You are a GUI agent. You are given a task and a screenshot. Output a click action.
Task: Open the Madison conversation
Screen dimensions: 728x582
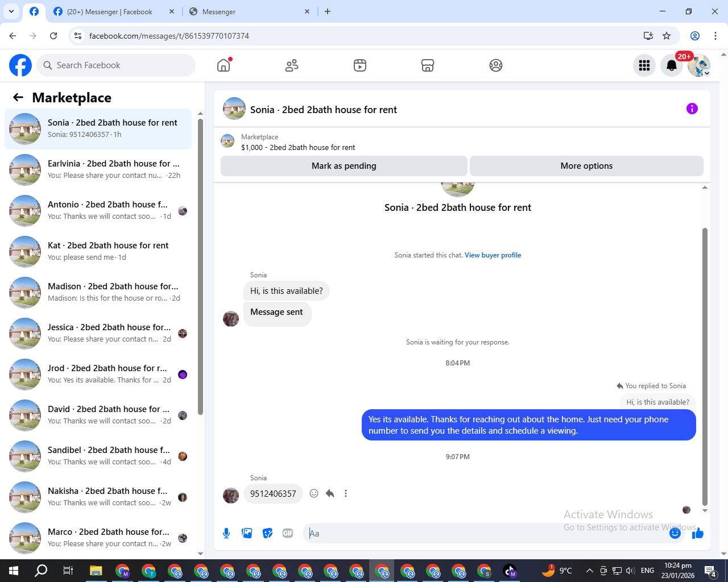point(98,293)
